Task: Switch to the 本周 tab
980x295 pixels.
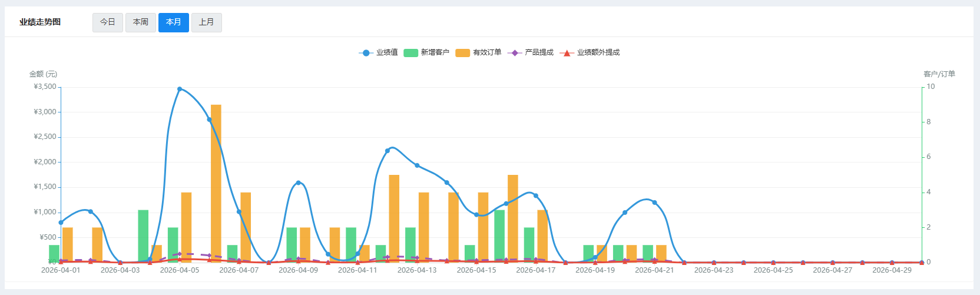Action: tap(141, 22)
